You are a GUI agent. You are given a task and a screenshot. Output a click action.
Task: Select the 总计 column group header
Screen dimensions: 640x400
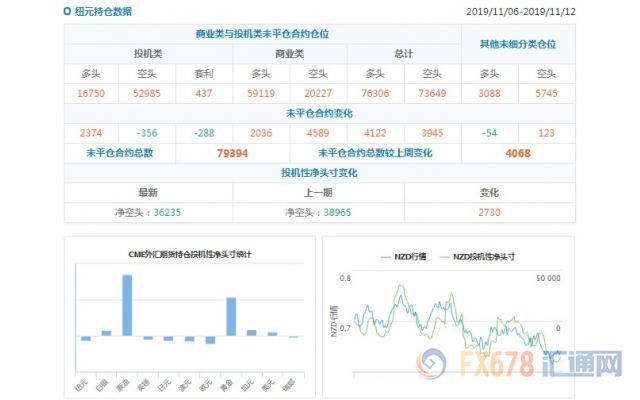pyautogui.click(x=404, y=54)
